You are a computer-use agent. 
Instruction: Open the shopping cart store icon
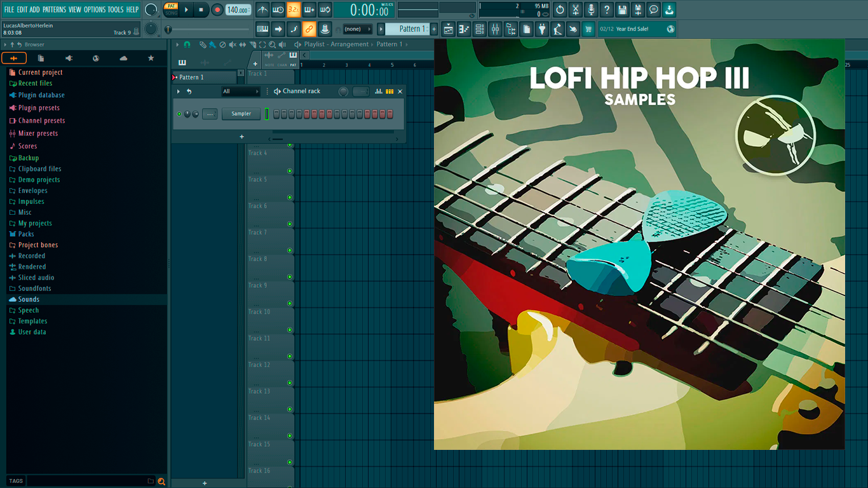tap(588, 29)
